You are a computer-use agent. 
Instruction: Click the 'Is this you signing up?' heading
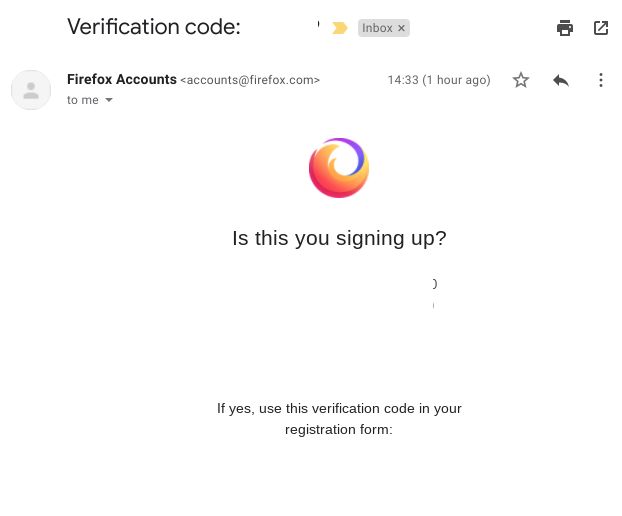pyautogui.click(x=339, y=238)
